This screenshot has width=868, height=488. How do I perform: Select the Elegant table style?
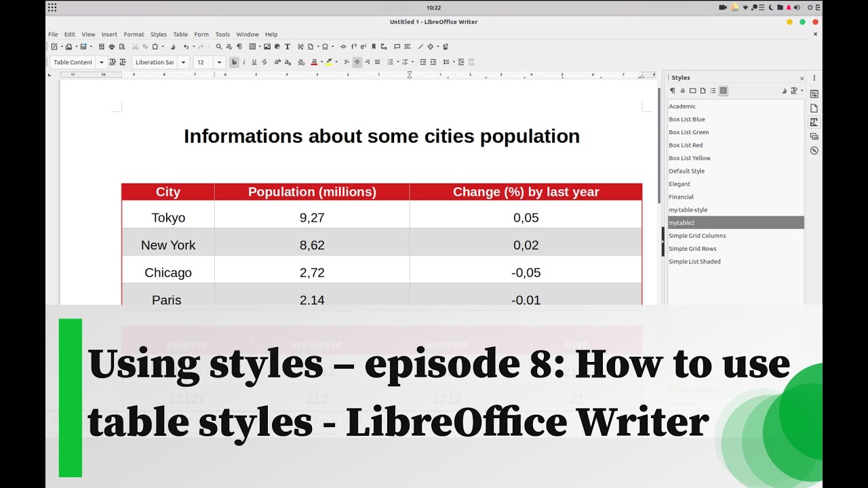pos(736,184)
